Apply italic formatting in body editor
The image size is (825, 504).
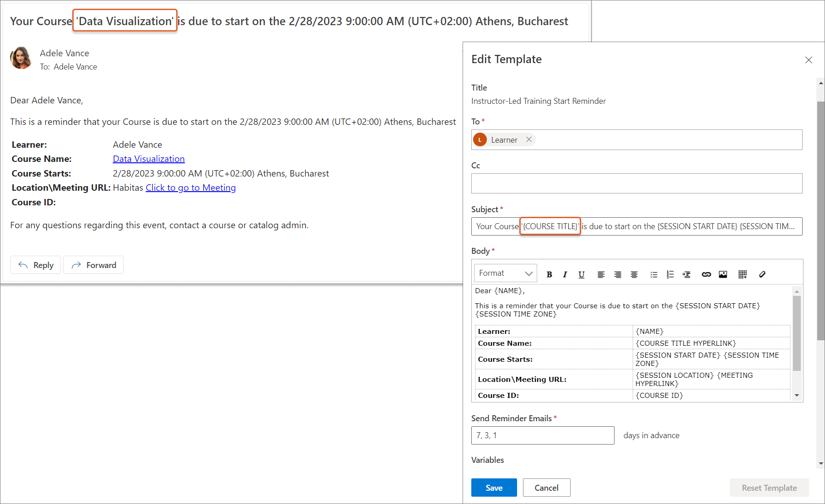point(565,274)
